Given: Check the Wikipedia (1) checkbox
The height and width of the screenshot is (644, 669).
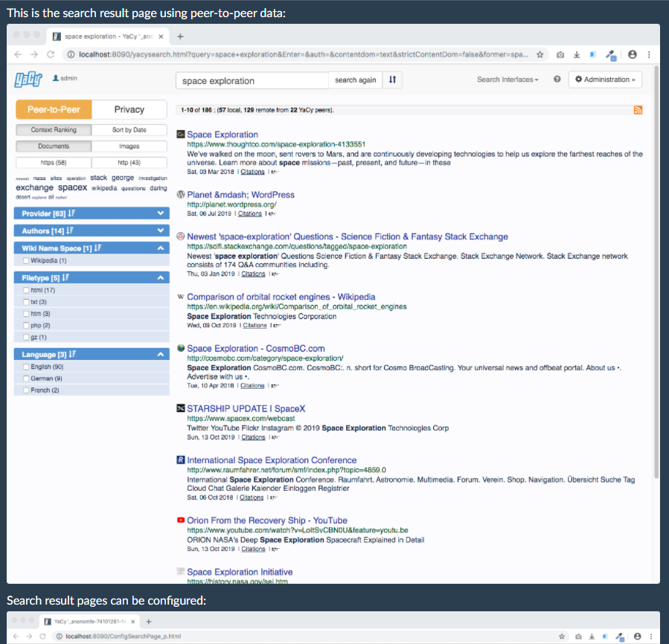Looking at the screenshot, I should coord(26,260).
